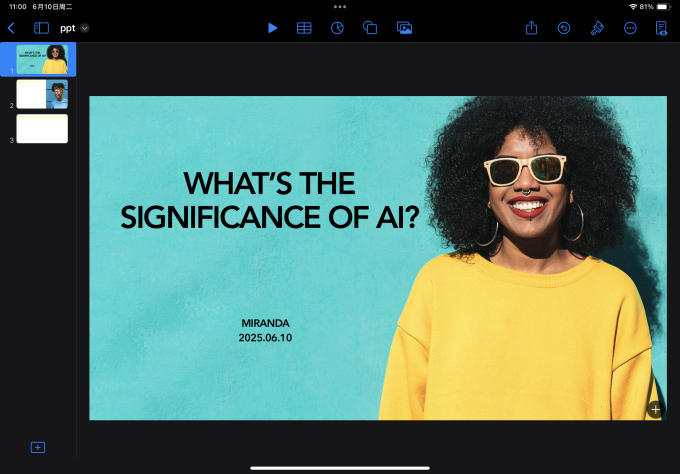Tap the Wi-Fi status icon
Image resolution: width=680 pixels, height=474 pixels.
pos(633,7)
